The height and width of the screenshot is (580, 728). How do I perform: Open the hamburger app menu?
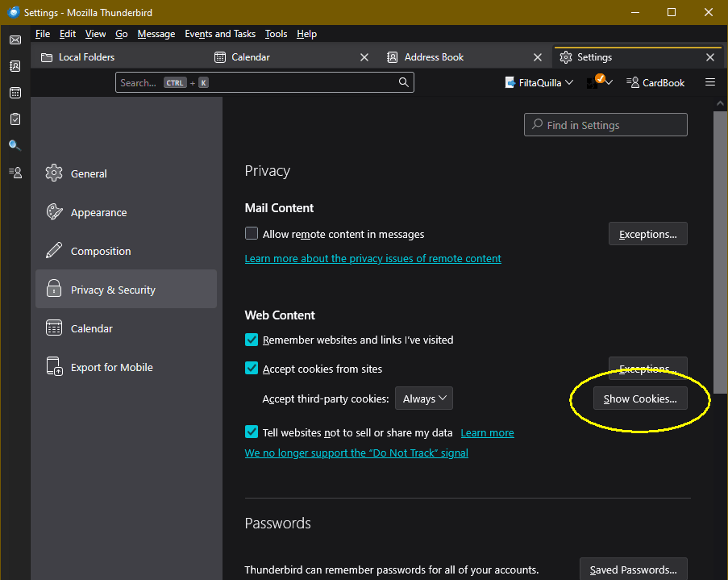point(710,82)
